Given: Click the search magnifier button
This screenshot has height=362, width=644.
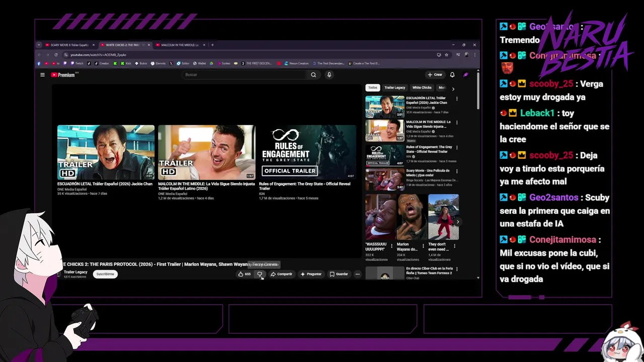Looking at the screenshot, I should (x=313, y=75).
